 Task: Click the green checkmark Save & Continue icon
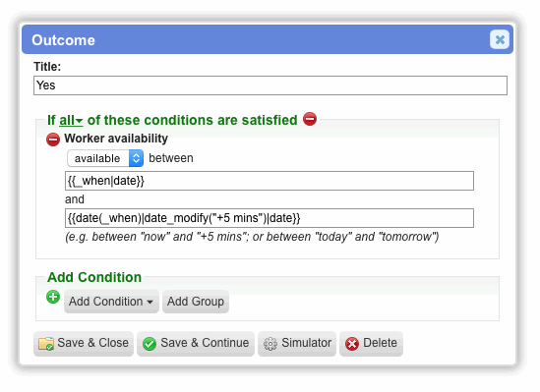click(x=150, y=344)
